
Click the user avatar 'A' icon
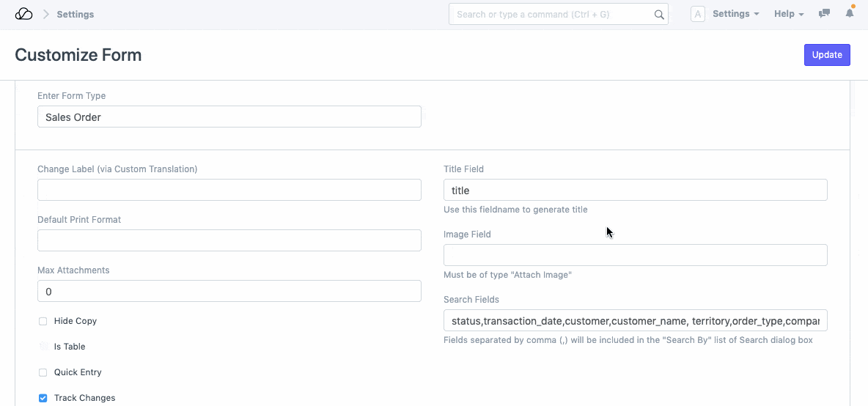click(698, 15)
